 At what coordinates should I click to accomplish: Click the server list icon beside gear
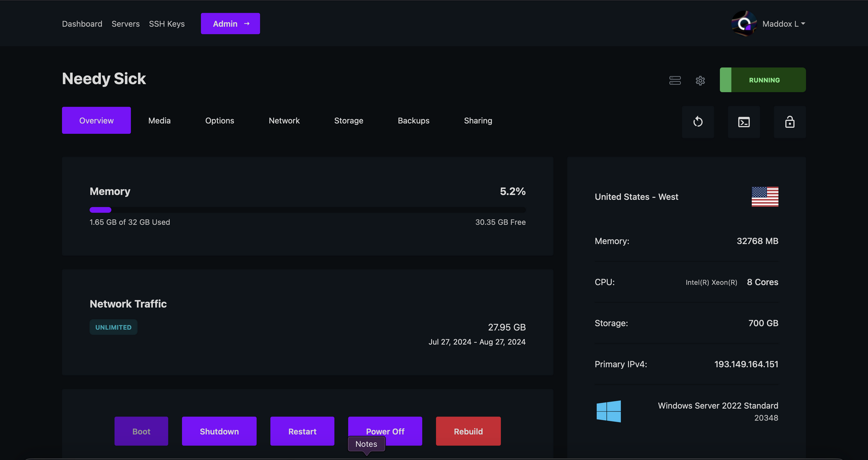pyautogui.click(x=675, y=81)
